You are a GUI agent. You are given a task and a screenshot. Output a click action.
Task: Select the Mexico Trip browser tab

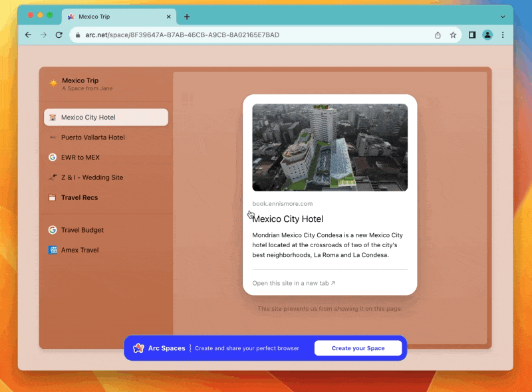click(119, 17)
